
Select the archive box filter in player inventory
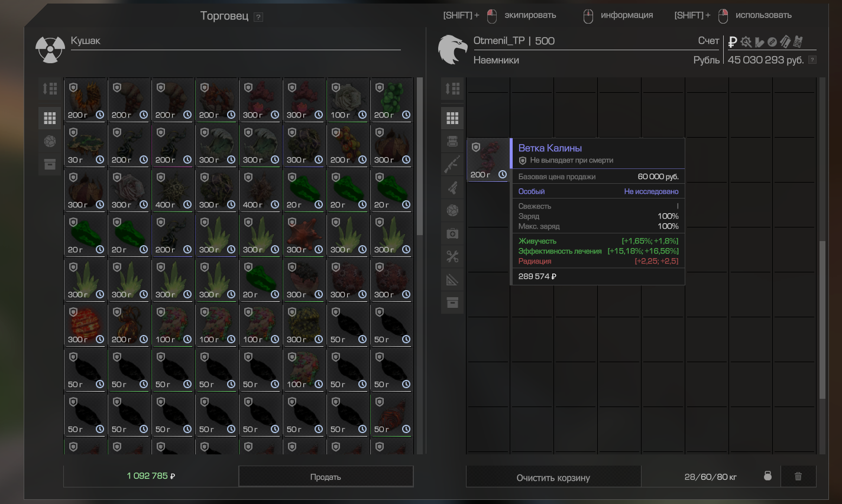pos(452,303)
